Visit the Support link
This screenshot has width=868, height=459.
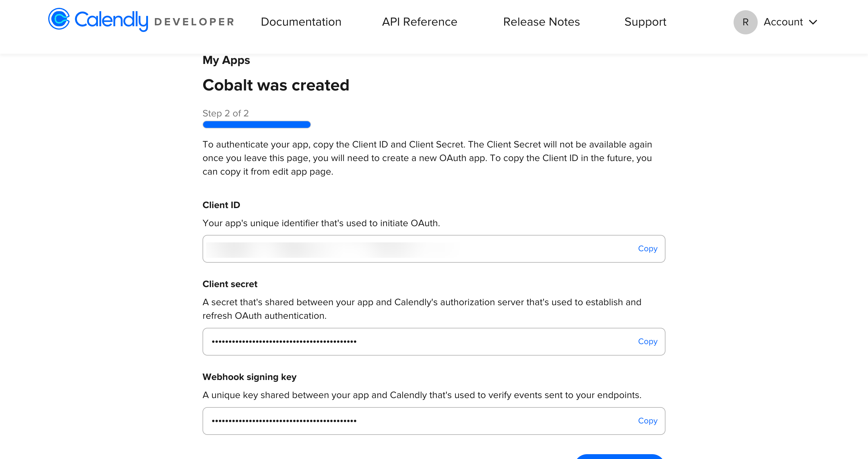[645, 22]
